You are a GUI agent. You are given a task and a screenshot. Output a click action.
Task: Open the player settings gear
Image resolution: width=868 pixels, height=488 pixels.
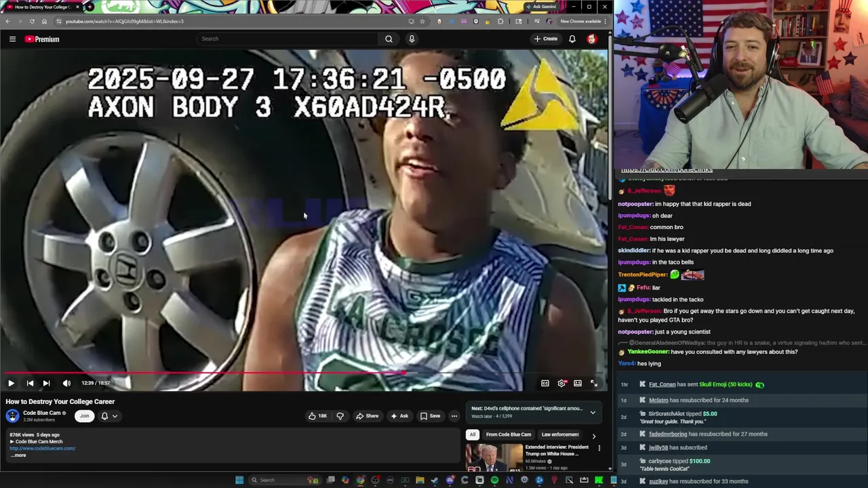pyautogui.click(x=561, y=383)
